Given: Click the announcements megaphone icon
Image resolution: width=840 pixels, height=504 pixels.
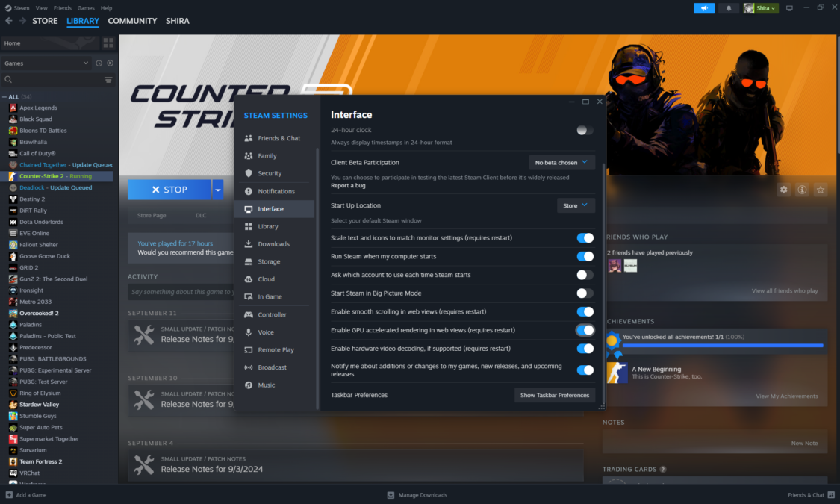Looking at the screenshot, I should (x=703, y=8).
